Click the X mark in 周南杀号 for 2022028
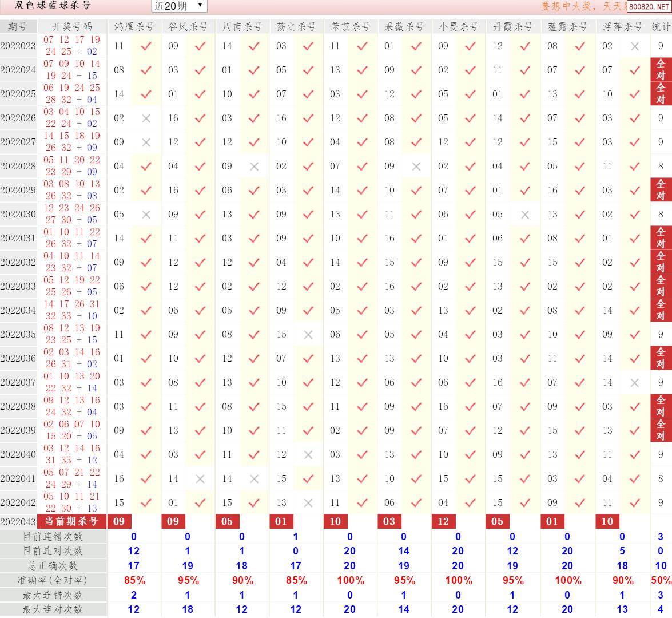Viewport: 672px width, 618px height. [x=254, y=167]
